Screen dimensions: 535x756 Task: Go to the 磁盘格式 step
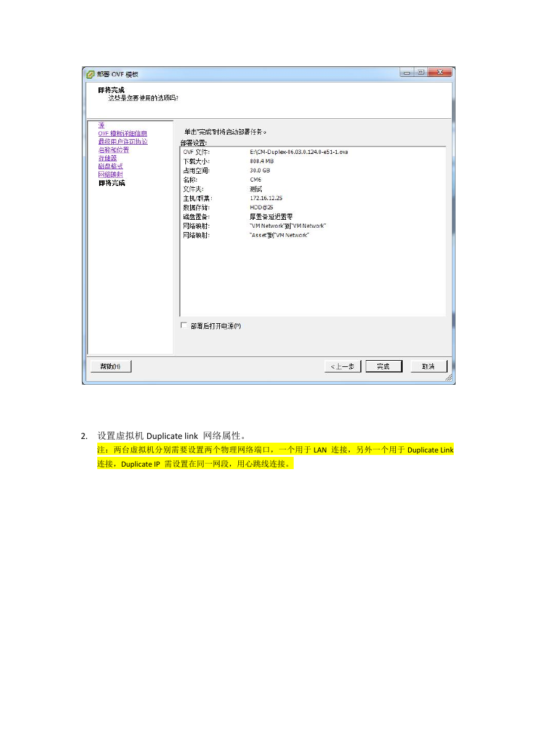110,166
